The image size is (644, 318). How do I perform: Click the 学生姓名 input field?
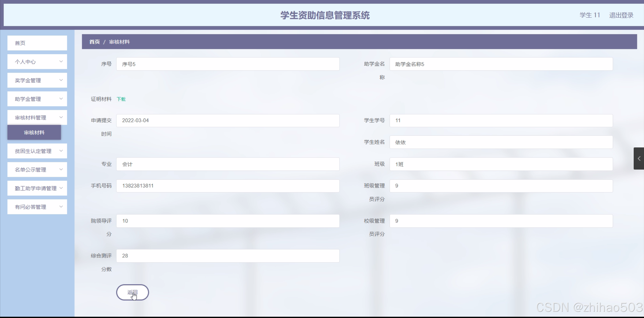point(501,142)
